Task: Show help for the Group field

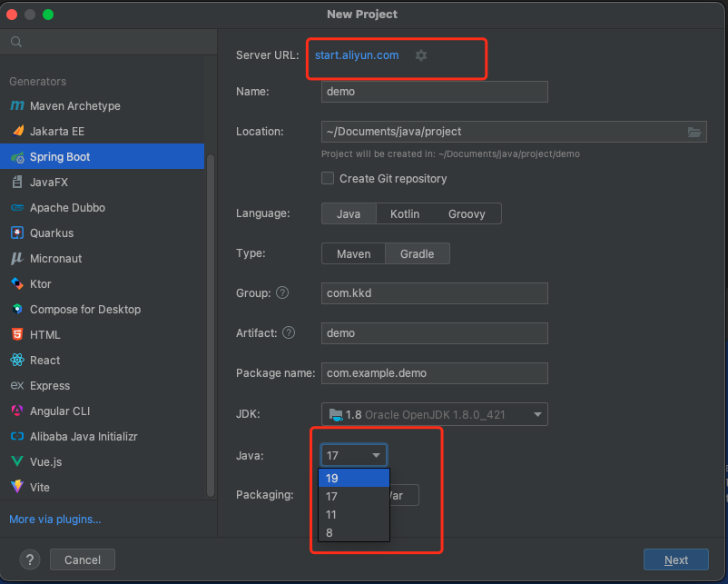Action: tap(282, 292)
